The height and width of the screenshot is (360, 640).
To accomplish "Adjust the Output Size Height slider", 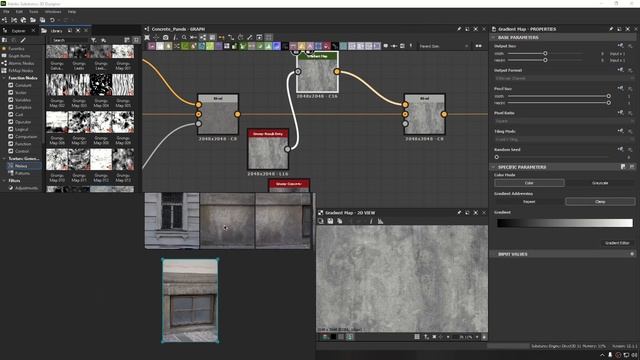I will coord(545,60).
